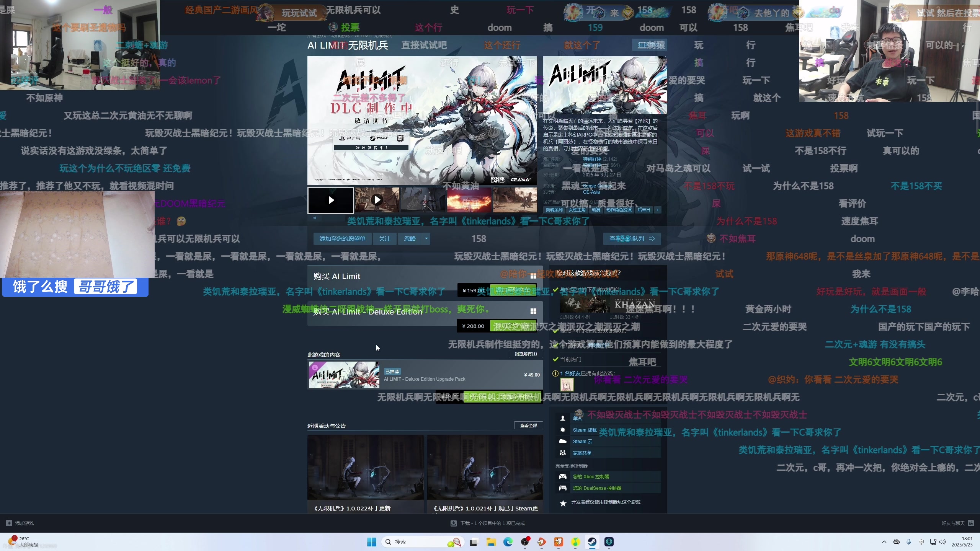Image resolution: width=980 pixels, height=551 pixels.
Task: Add Deluxe Edition ¥208.00 to cart
Action: (x=513, y=326)
